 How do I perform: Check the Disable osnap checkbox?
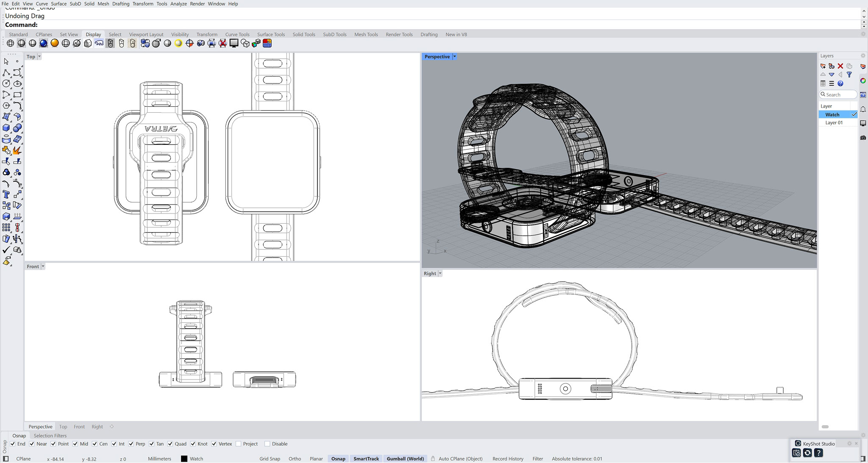coord(267,444)
